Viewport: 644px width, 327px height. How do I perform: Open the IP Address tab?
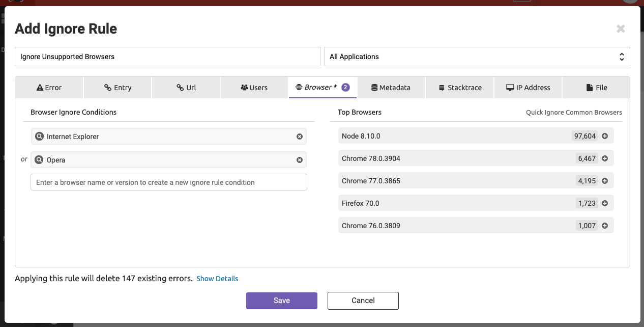click(528, 88)
